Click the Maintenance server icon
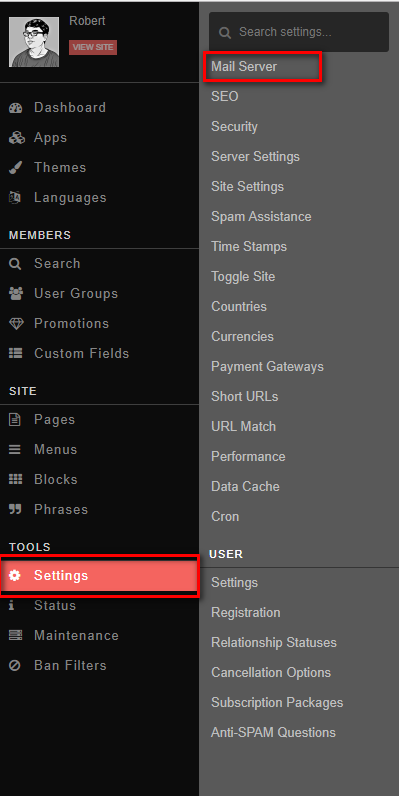Viewport: 399px width, 796px height. (16, 636)
